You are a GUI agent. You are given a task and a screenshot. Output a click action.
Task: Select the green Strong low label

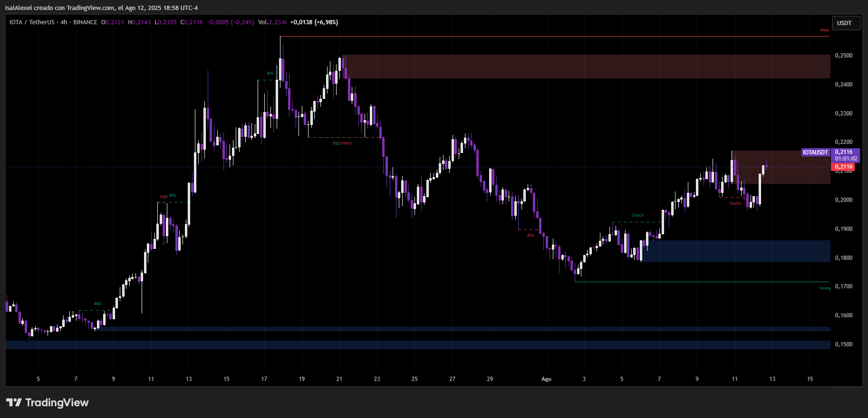point(825,288)
